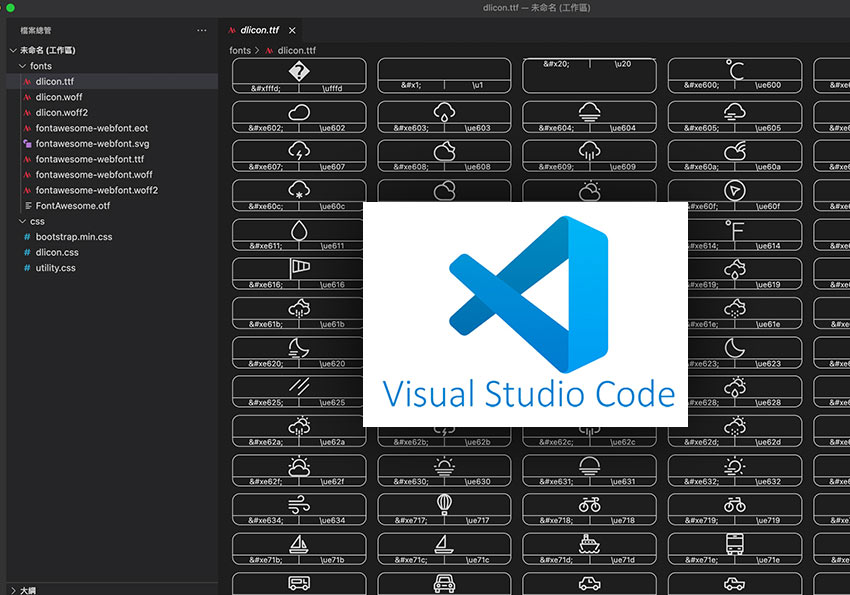Click the snow cloud glyph ue60c
The image size is (850, 595).
299,190
